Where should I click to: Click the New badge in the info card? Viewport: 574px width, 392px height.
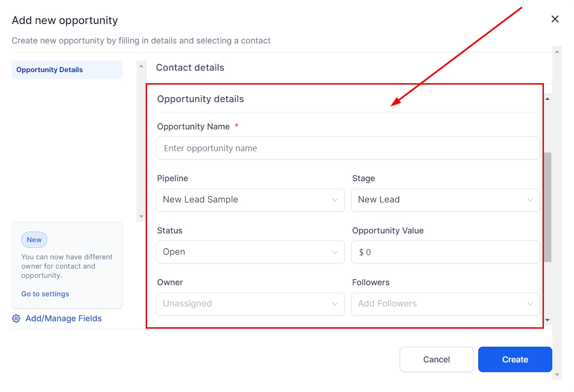(x=34, y=240)
